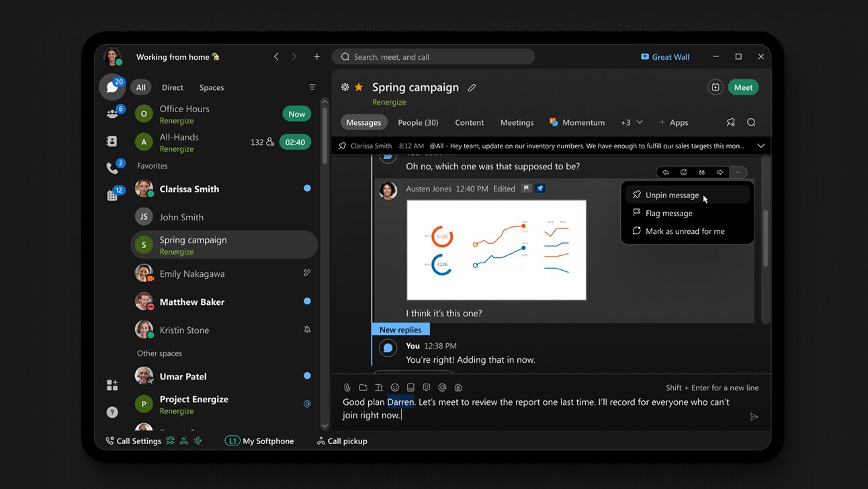The image size is (868, 489).
Task: Click the flag badge on Austen Jones message
Action: tap(527, 189)
